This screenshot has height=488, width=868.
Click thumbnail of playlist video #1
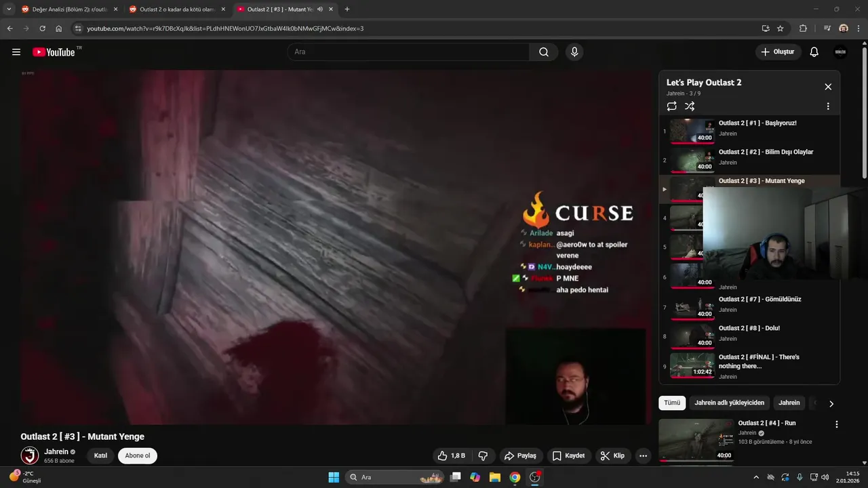coord(692,131)
